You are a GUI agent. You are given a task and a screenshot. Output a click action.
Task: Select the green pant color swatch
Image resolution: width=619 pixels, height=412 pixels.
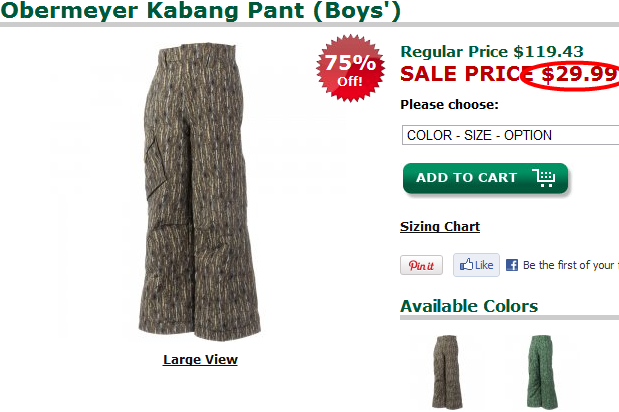pos(542,372)
